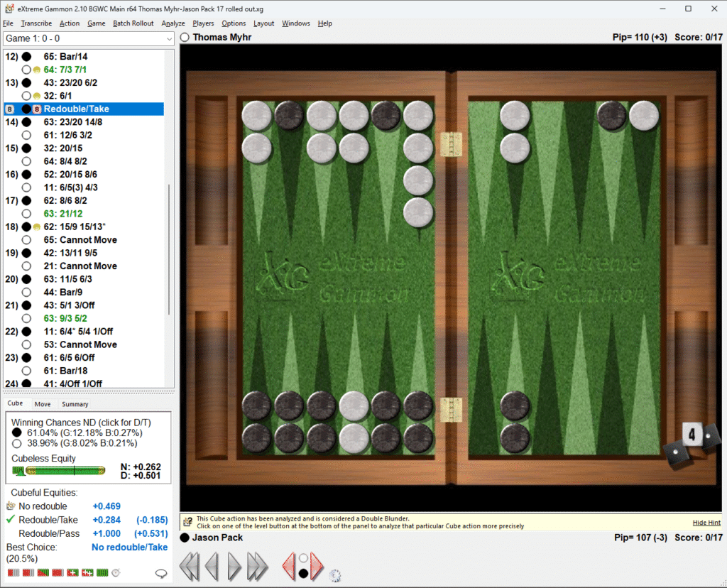Open the Action menu
The height and width of the screenshot is (588, 727).
coord(70,23)
